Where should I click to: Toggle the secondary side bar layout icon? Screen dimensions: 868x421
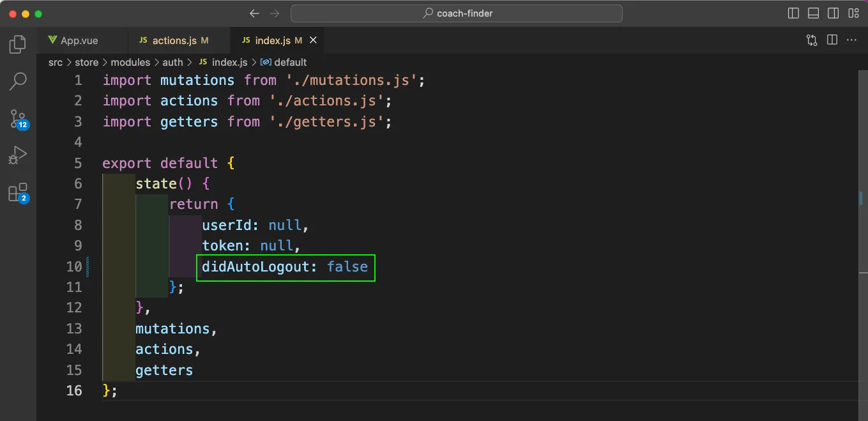(833, 13)
